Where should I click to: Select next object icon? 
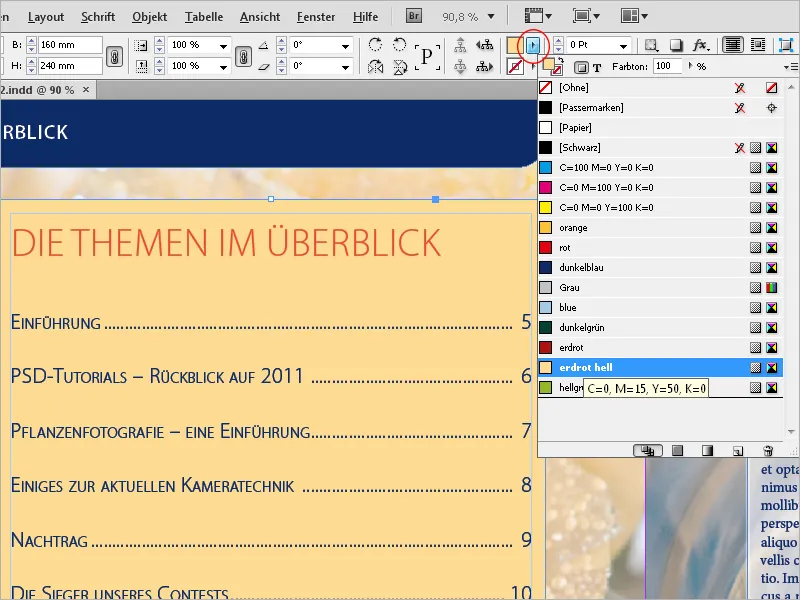pyautogui.click(x=484, y=66)
